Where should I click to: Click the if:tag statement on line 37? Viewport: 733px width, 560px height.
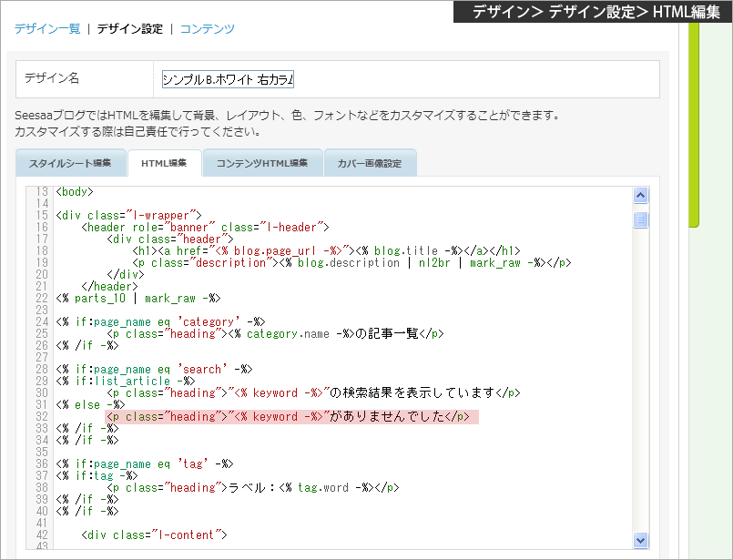pos(97,476)
